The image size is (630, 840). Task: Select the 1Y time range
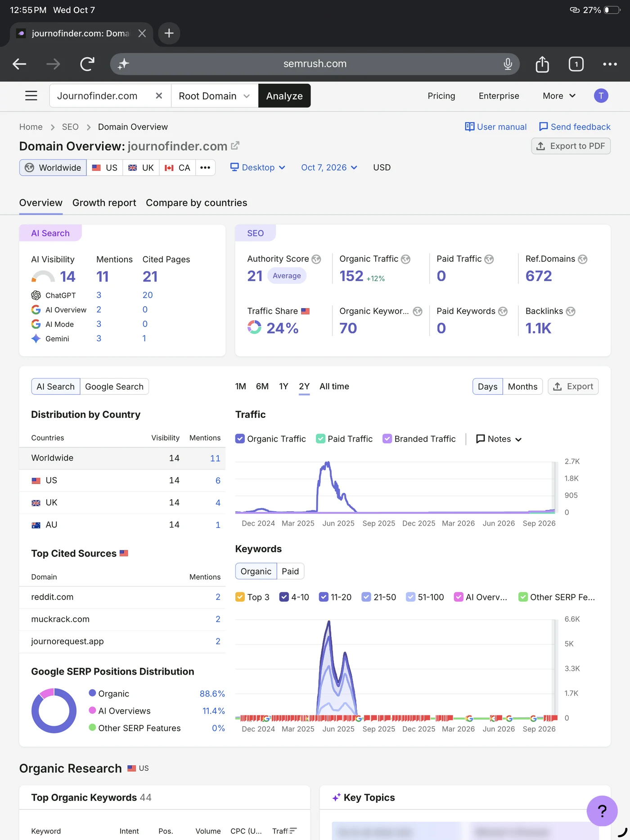tap(283, 386)
